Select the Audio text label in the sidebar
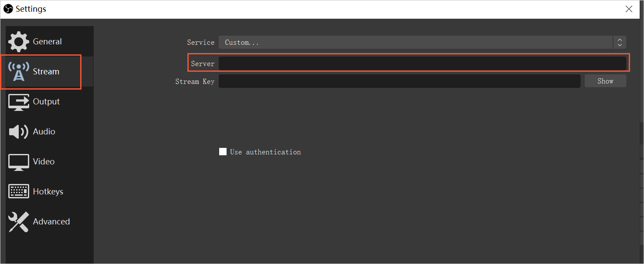The height and width of the screenshot is (264, 644). (44, 132)
